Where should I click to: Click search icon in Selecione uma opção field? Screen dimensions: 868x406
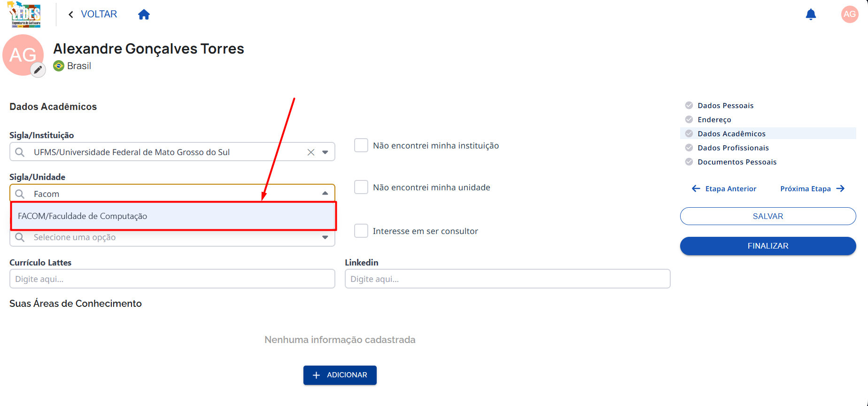coord(20,237)
